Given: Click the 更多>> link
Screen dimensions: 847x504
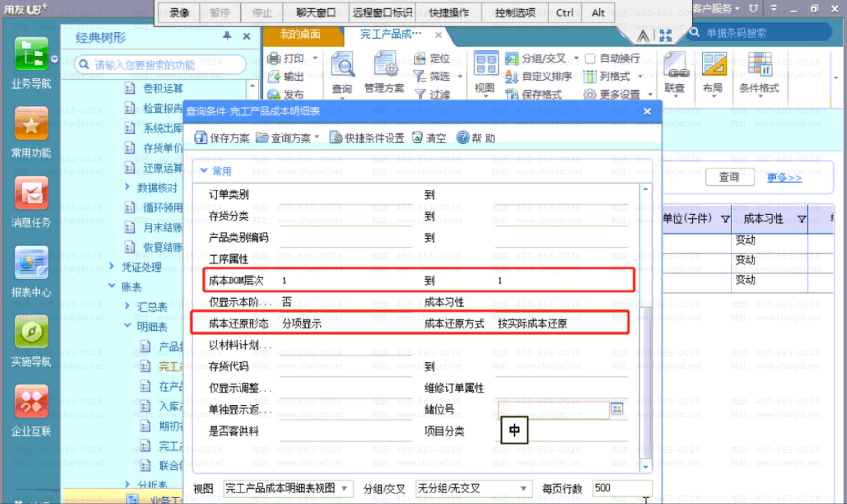Looking at the screenshot, I should tap(784, 177).
